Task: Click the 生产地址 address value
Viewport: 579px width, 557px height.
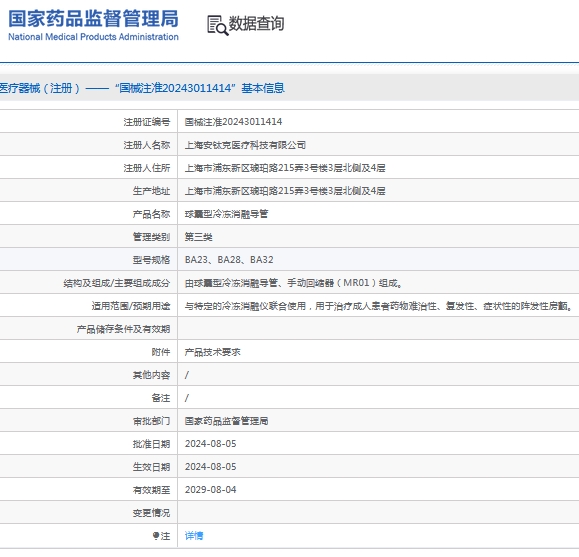Action: point(285,191)
